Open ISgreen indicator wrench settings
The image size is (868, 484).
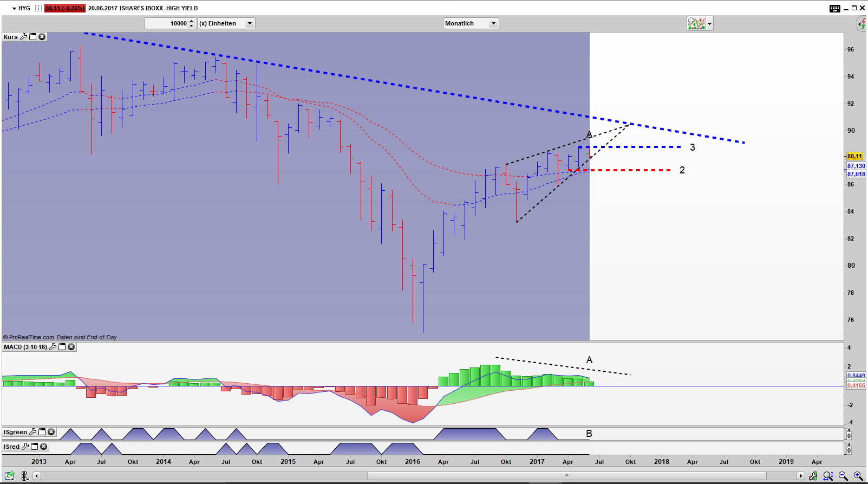click(x=33, y=432)
